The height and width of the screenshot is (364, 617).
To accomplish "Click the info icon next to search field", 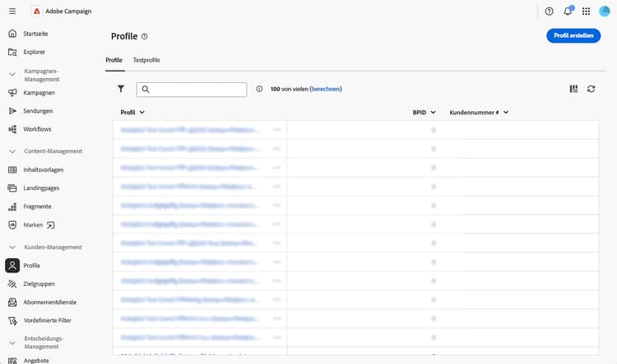I will (259, 89).
